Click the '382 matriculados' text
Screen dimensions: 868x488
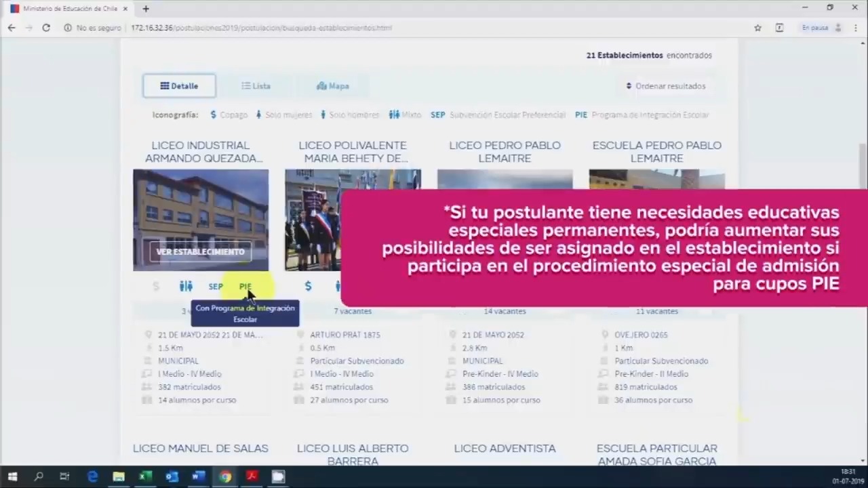tap(189, 387)
